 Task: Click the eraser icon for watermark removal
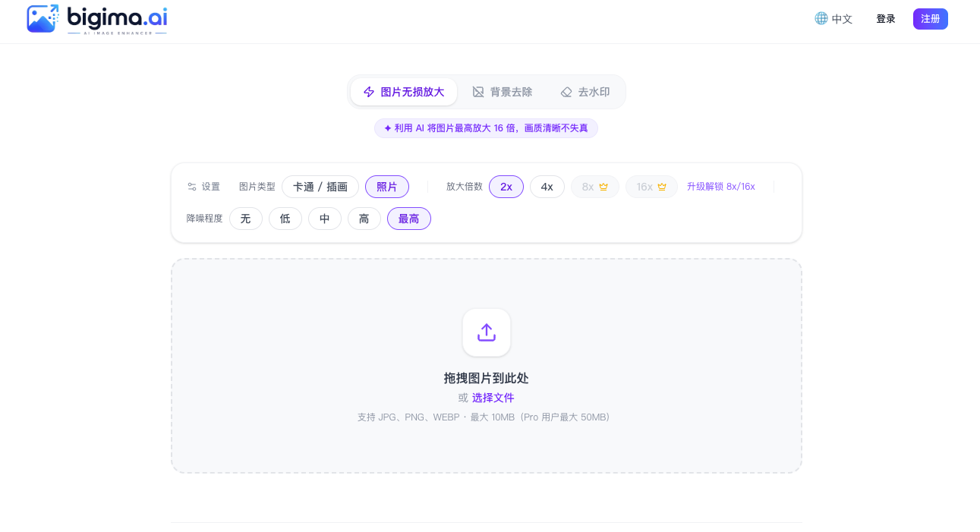566,92
